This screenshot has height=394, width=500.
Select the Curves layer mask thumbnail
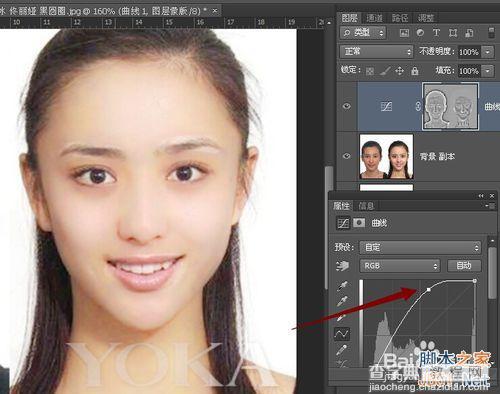pos(451,106)
